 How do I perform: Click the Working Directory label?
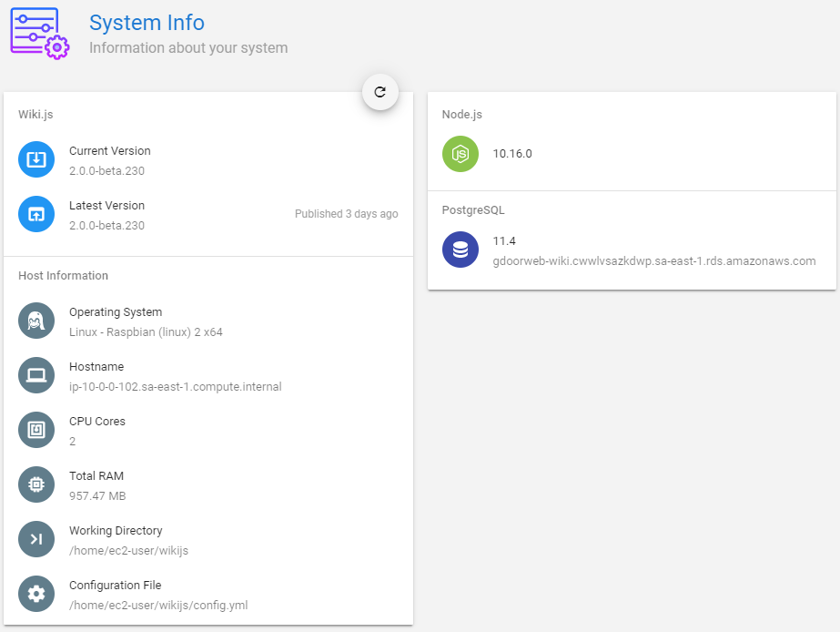tap(116, 531)
